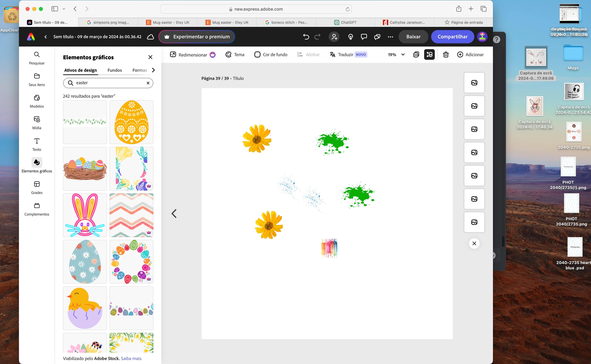
Task: Switch to the Fundos tab
Action: coord(115,70)
